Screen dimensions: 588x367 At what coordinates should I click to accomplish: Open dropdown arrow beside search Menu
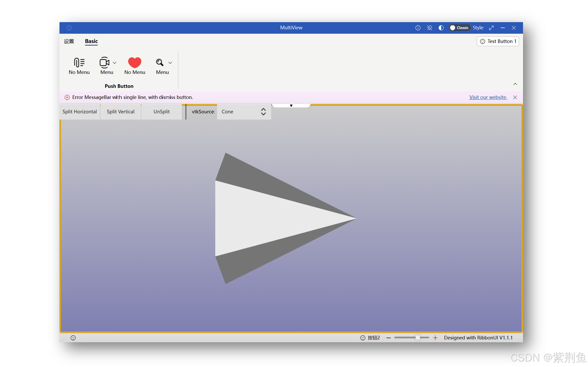[x=170, y=63]
